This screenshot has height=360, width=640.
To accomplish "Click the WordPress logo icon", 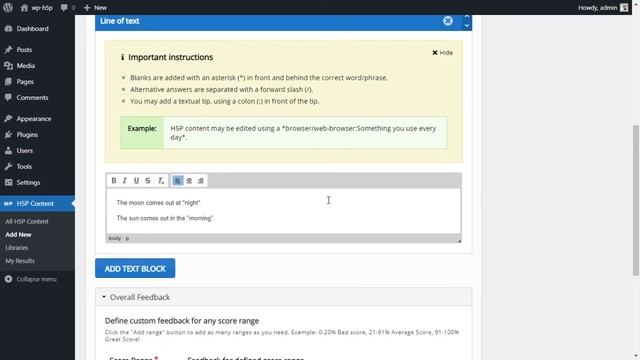I will tap(8, 7).
